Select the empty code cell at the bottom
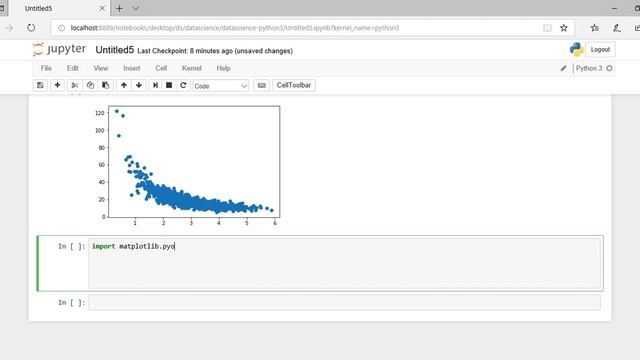The width and height of the screenshot is (640, 360). coord(344,302)
